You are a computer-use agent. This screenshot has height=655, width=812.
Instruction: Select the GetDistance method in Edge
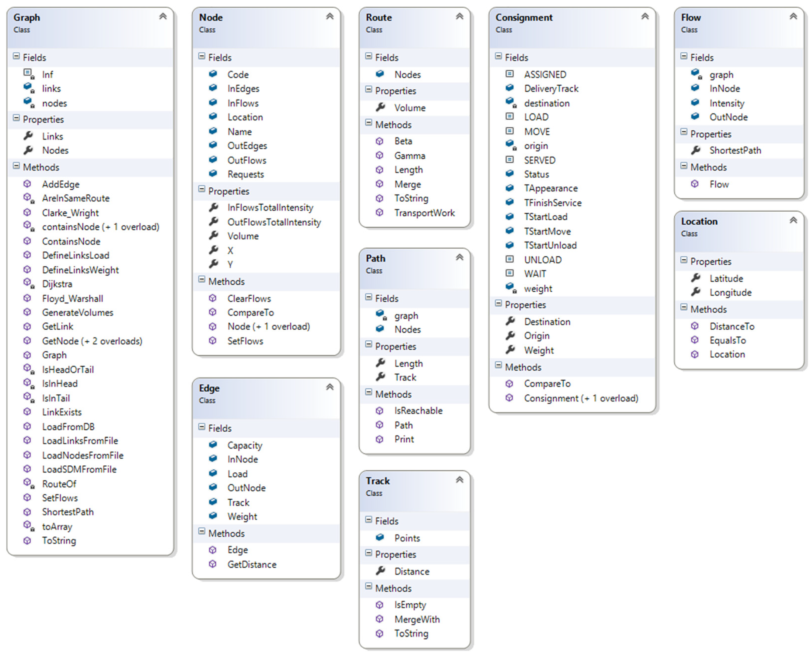pos(252,564)
